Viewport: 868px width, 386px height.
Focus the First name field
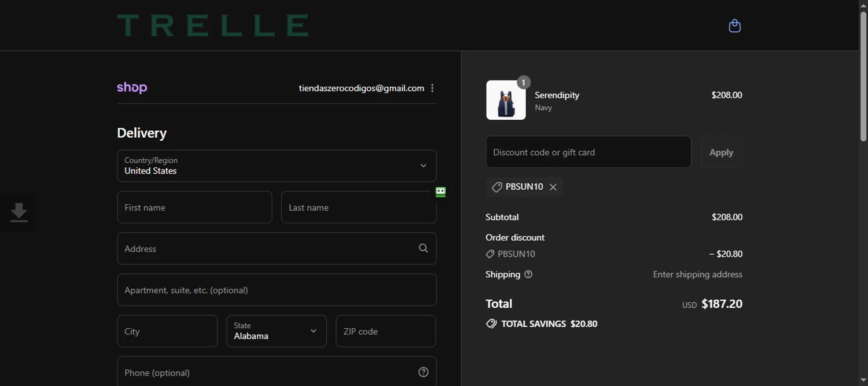(194, 207)
